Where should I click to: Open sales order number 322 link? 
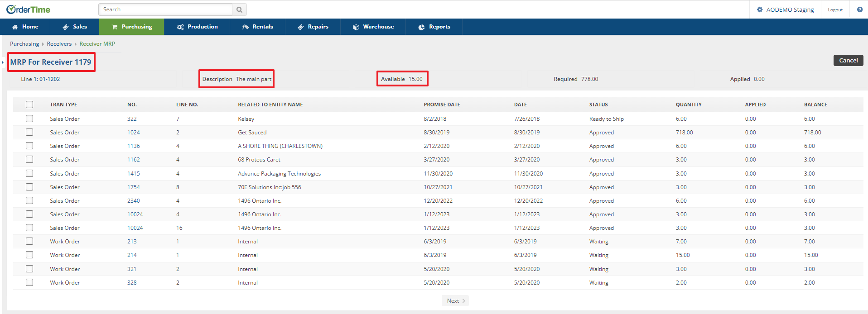(x=132, y=119)
